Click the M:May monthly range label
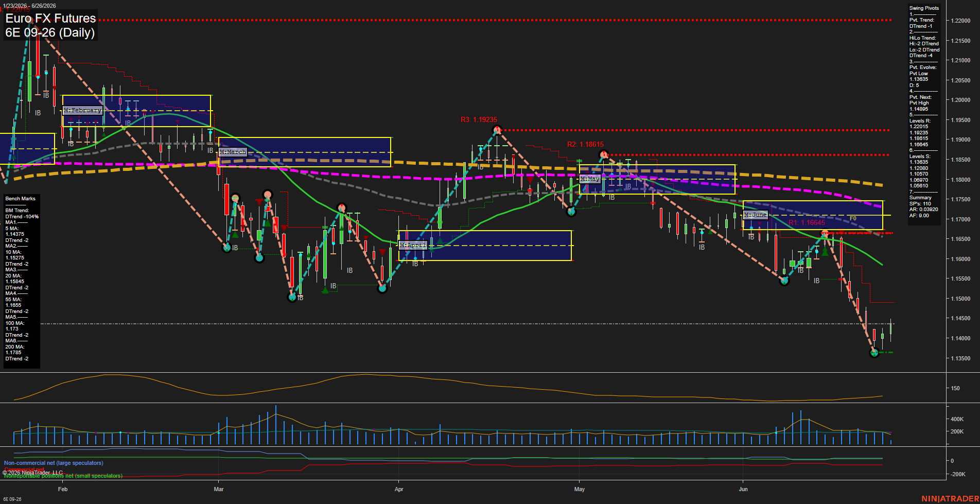Image resolution: width=980 pixels, height=504 pixels. coord(590,179)
